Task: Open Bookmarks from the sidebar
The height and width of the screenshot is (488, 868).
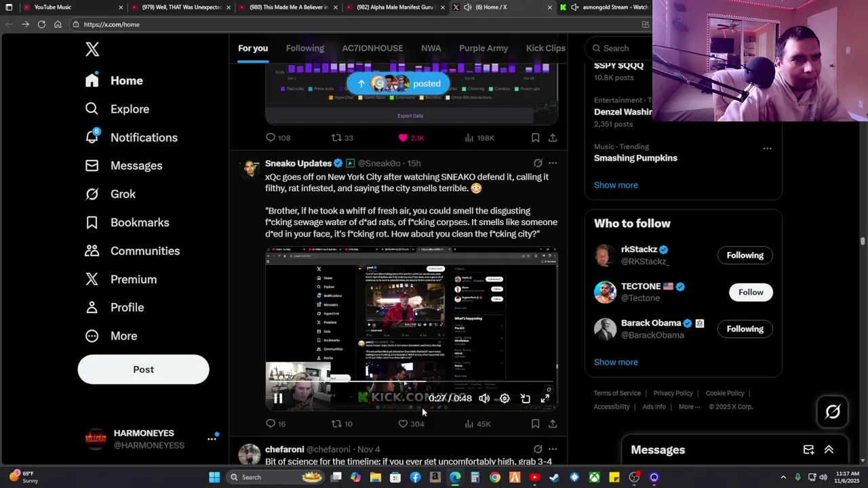Action: tap(127, 223)
